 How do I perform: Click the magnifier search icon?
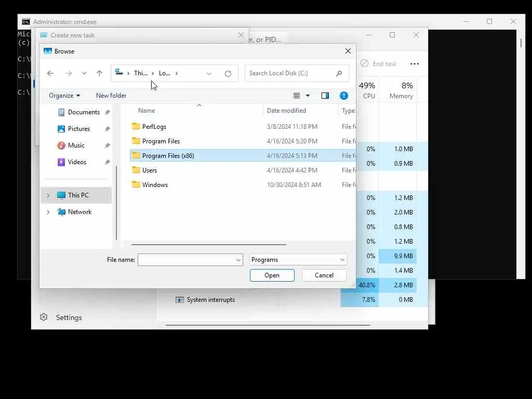click(x=339, y=73)
